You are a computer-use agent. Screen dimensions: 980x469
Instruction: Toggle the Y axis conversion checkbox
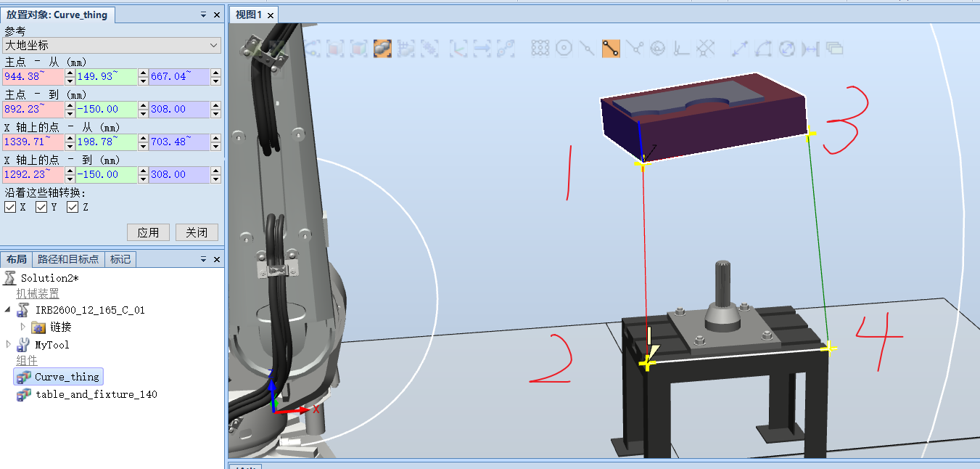click(41, 207)
